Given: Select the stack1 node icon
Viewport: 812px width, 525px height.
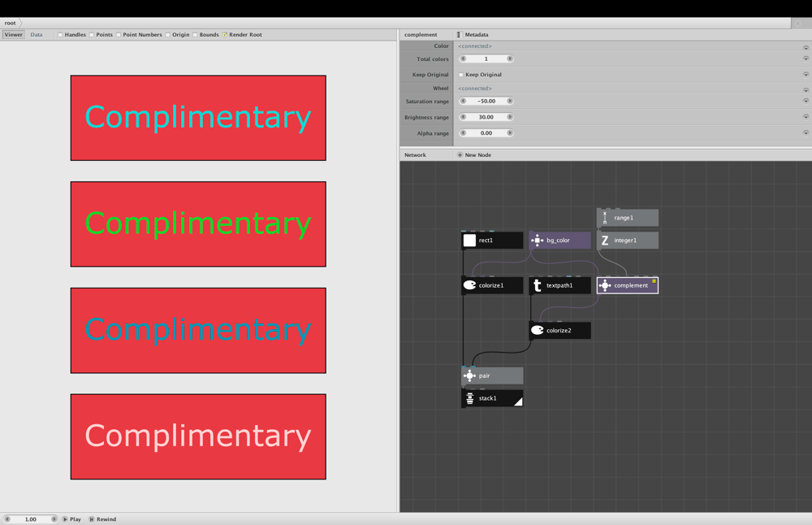Looking at the screenshot, I should pyautogui.click(x=469, y=398).
